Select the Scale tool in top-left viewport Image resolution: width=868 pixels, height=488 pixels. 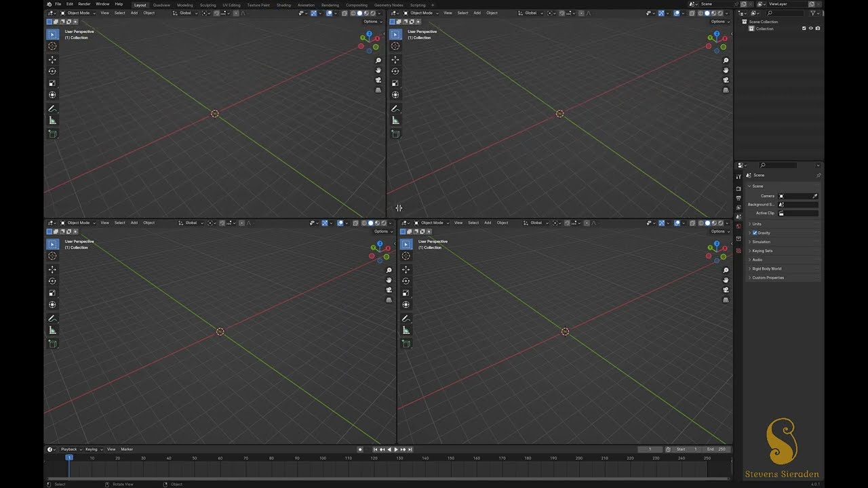(x=52, y=83)
